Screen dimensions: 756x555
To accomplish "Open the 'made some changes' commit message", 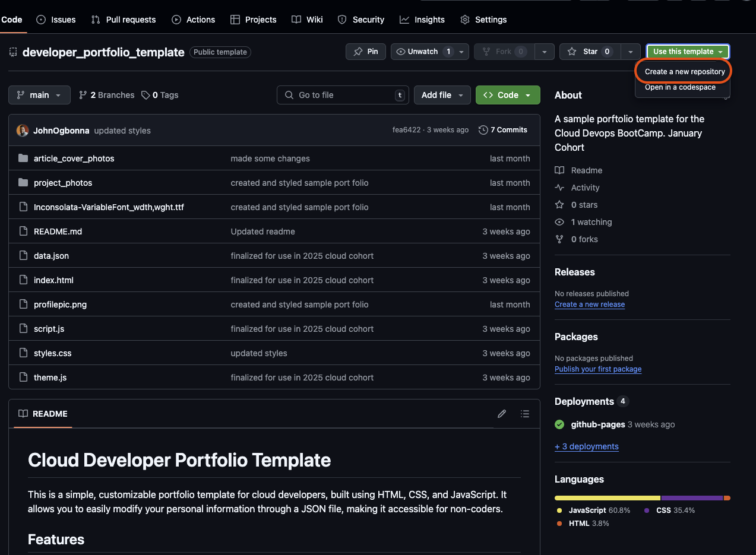I will click(x=270, y=158).
